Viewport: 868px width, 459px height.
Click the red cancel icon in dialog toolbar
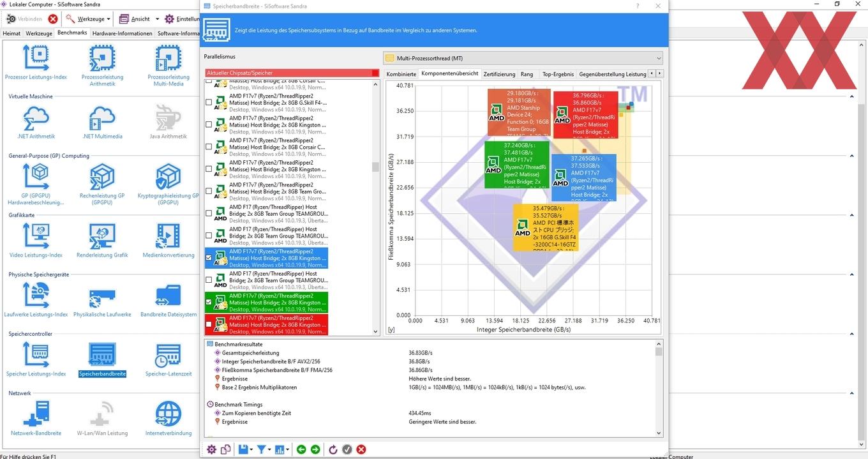coord(361,449)
